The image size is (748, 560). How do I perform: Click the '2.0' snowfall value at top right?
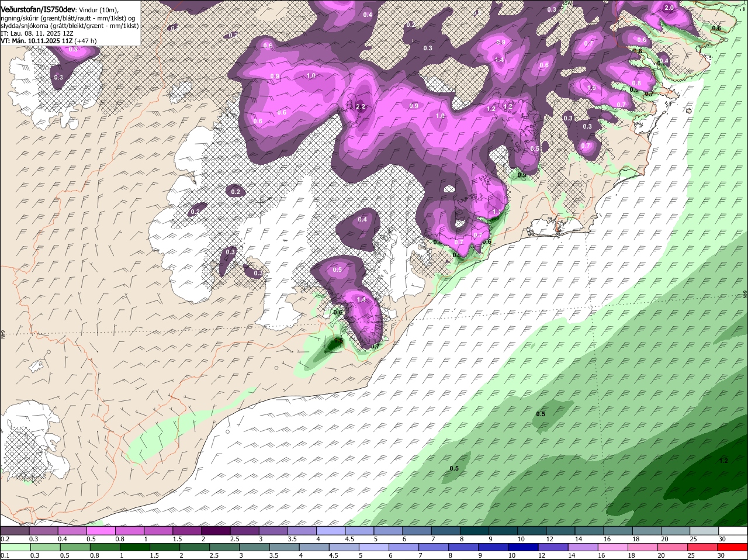(x=670, y=8)
